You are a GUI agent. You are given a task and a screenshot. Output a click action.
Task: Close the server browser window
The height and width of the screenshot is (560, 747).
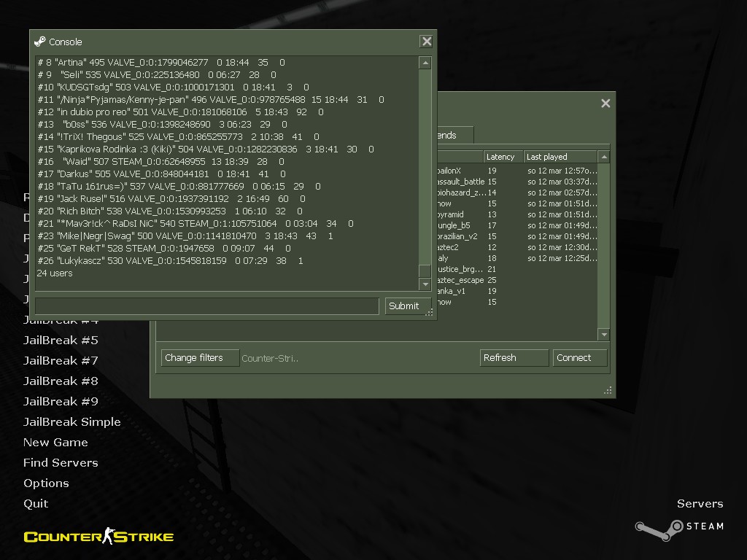coord(605,104)
